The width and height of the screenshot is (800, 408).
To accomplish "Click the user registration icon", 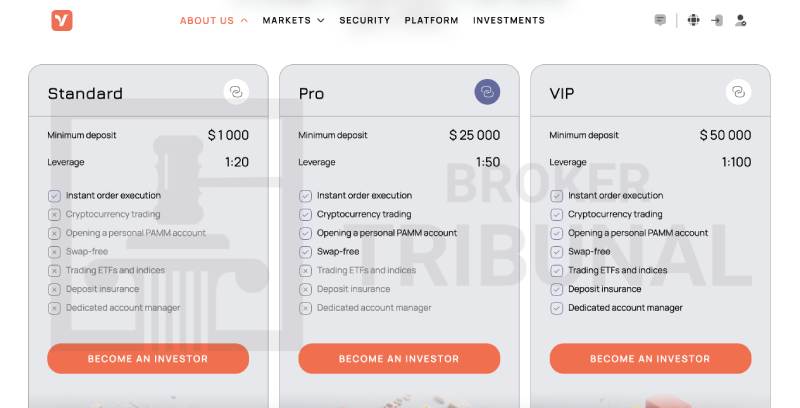I will (x=740, y=20).
